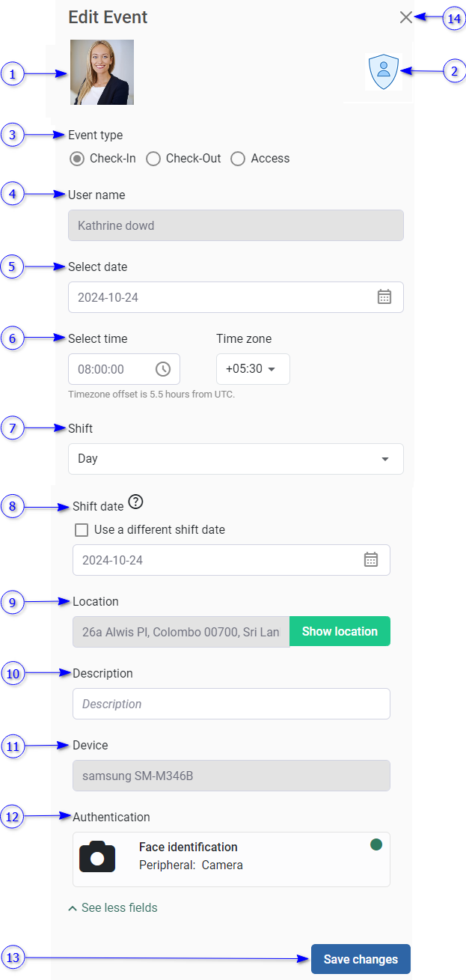The image size is (466, 980).
Task: Open the Time zone +05:30 dropdown
Action: pos(253,369)
